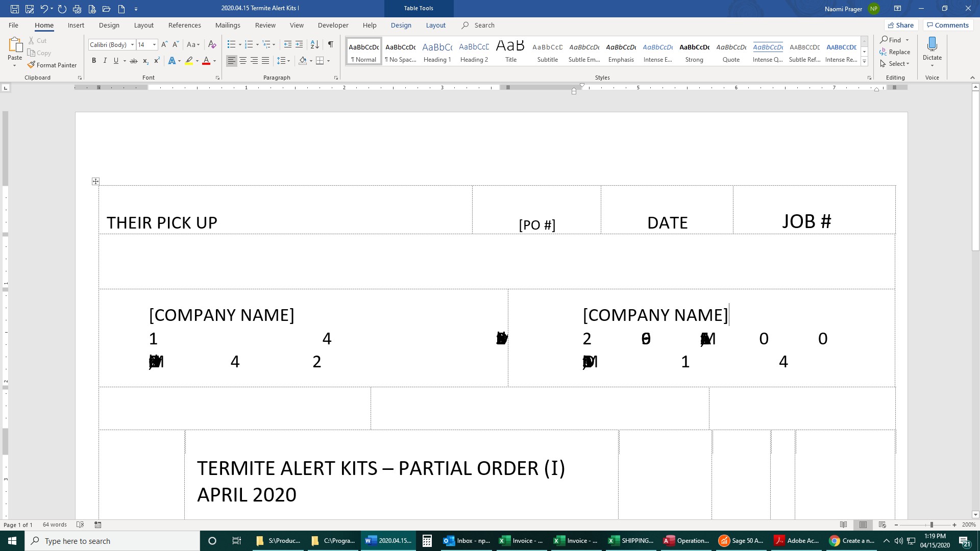The width and height of the screenshot is (980, 551).
Task: Click the Dictate microphone icon
Action: [932, 44]
